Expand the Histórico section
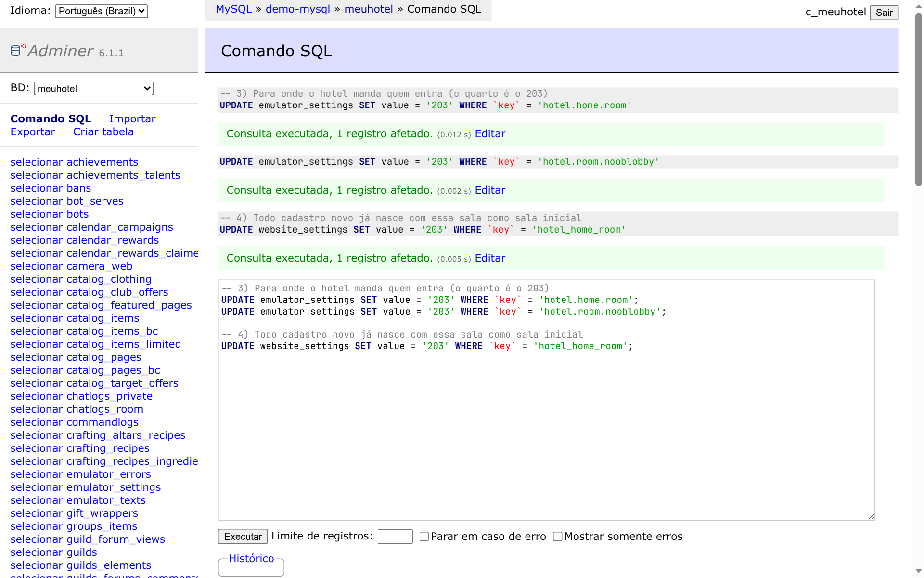 tap(251, 559)
